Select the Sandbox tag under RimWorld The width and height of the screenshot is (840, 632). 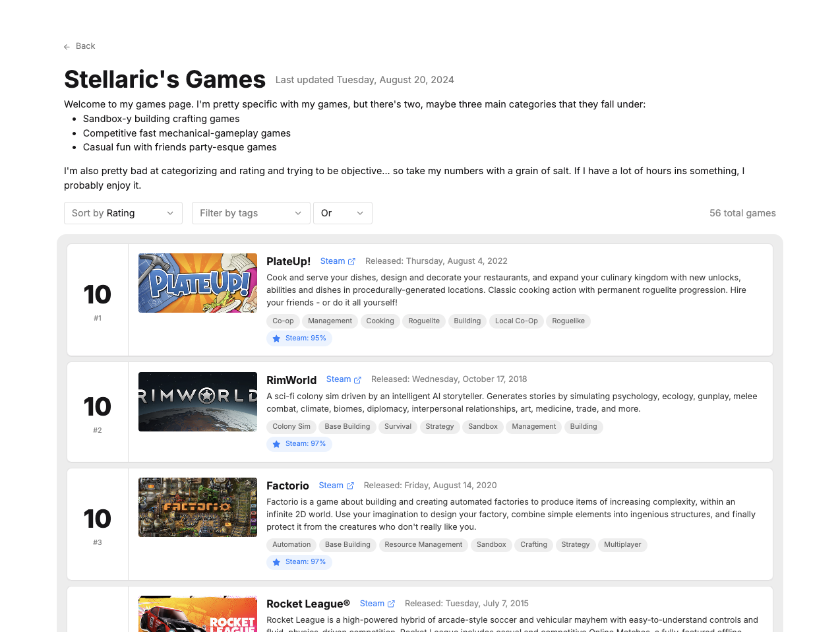[x=483, y=427]
